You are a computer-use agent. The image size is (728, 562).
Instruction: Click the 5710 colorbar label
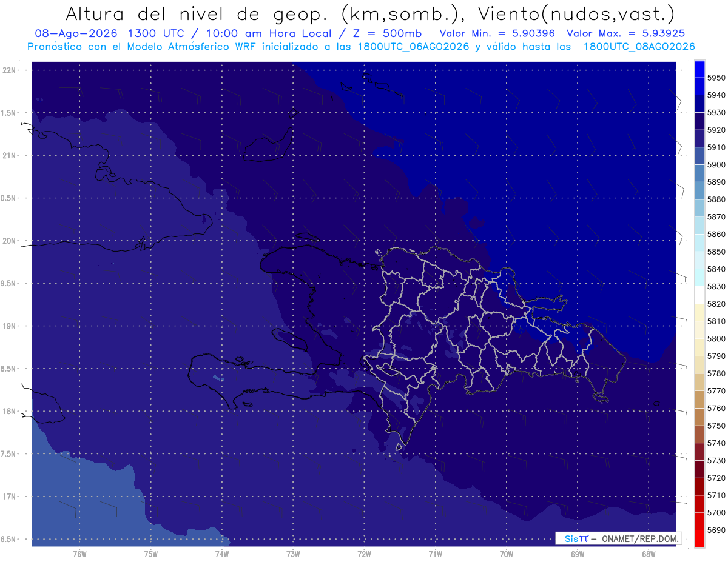point(716,495)
